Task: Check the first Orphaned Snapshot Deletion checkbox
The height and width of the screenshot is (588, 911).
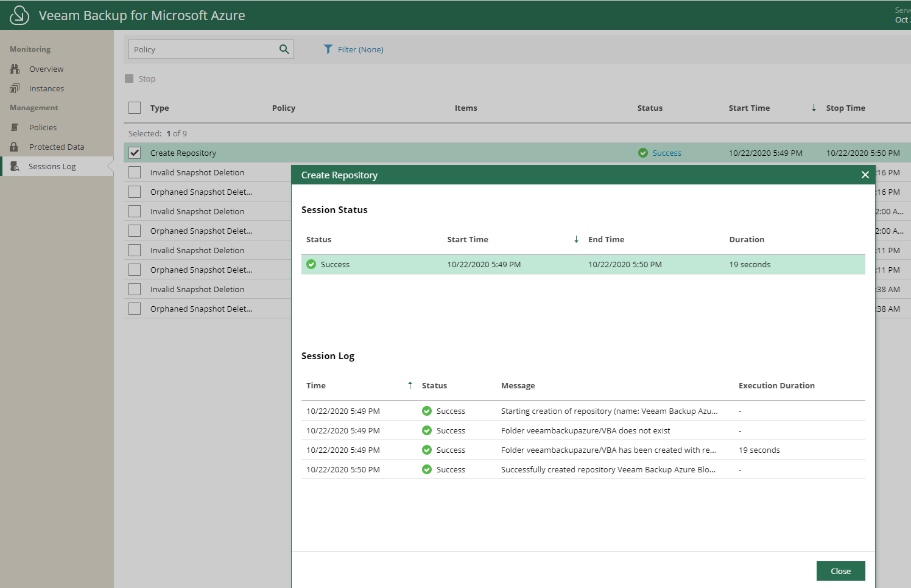Action: 135,192
